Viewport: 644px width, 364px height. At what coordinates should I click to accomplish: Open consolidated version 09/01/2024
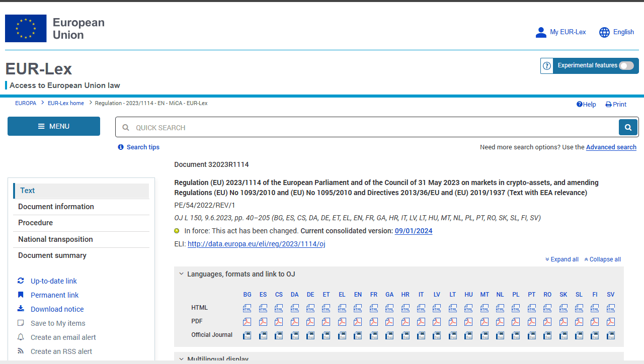coord(414,231)
